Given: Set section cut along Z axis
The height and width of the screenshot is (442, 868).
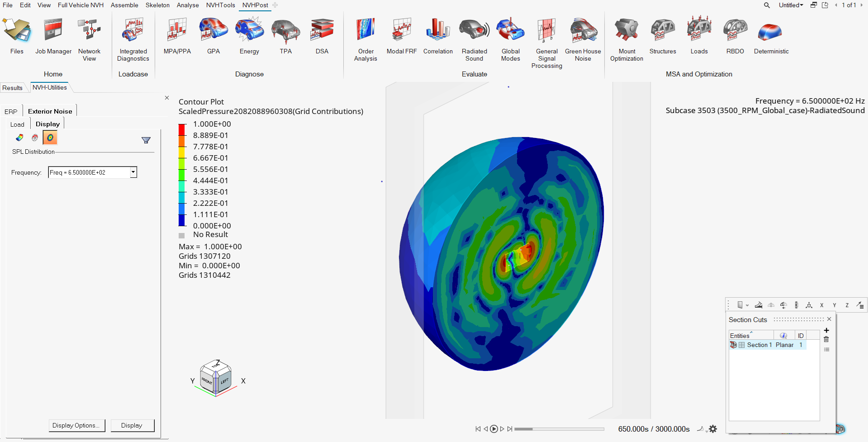Looking at the screenshot, I should coord(847,305).
